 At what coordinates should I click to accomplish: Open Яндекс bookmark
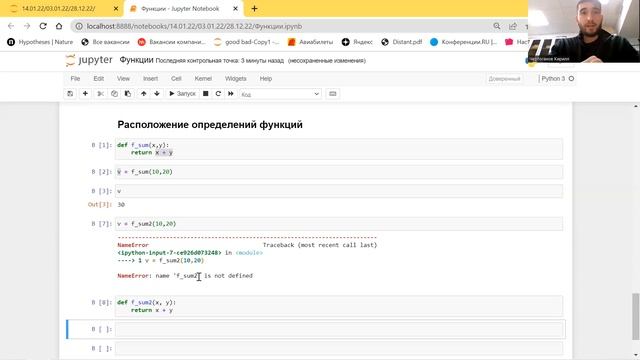[x=357, y=42]
